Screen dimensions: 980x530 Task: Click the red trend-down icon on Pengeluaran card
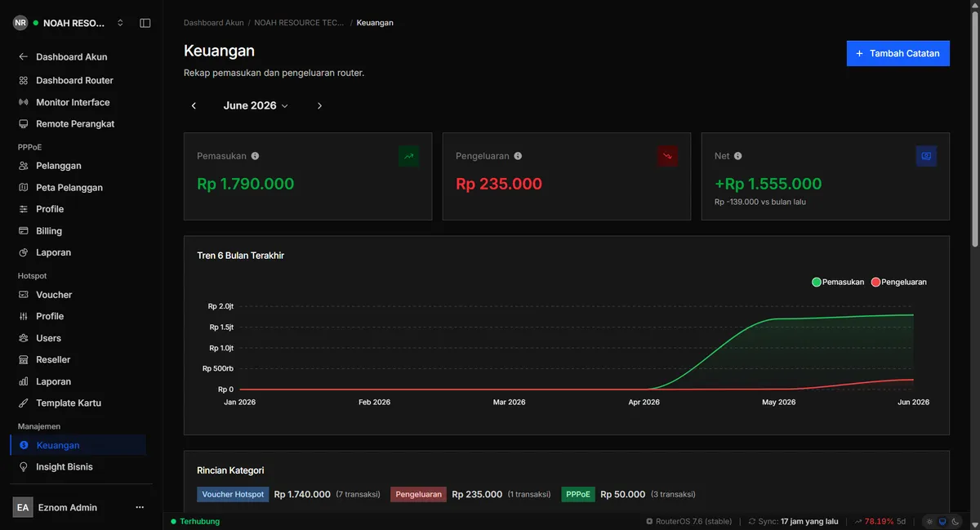coord(667,156)
